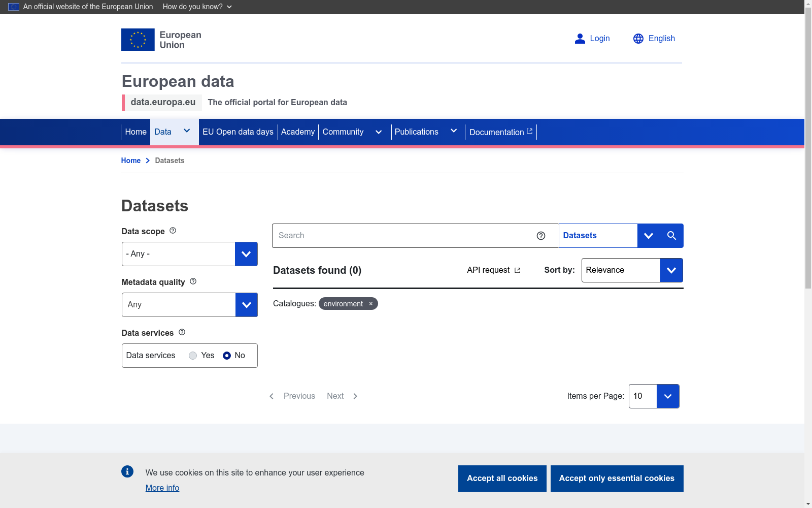This screenshot has width=812, height=508.
Task: Select Yes for Data services
Action: tap(193, 356)
